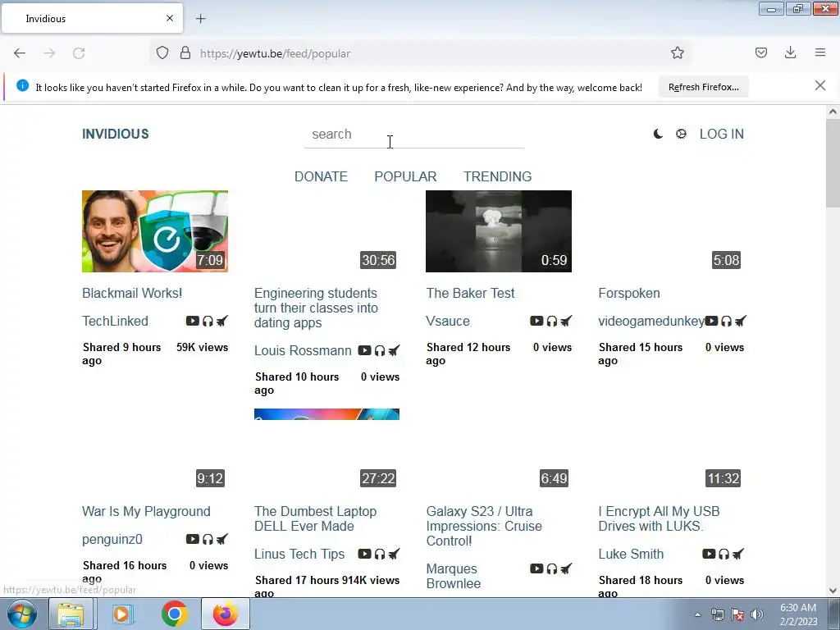This screenshot has height=630, width=840.
Task: Show hidden system tray icons
Action: click(x=697, y=614)
